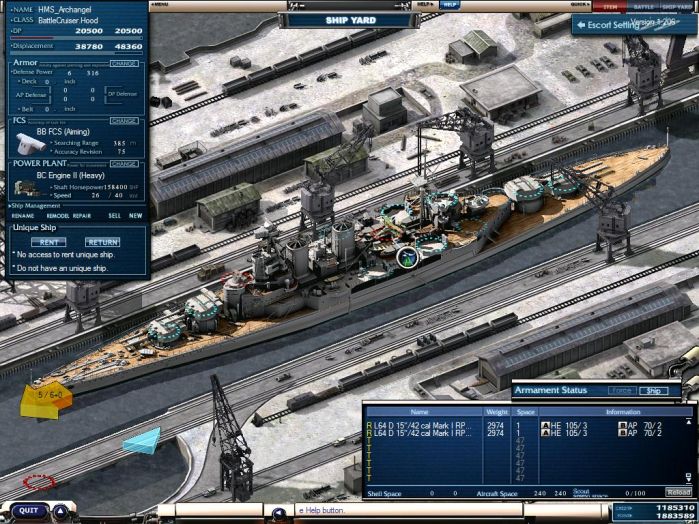699x524 pixels.
Task: Click the B shell icon beside AP 70/2, top row
Action: click(x=622, y=425)
